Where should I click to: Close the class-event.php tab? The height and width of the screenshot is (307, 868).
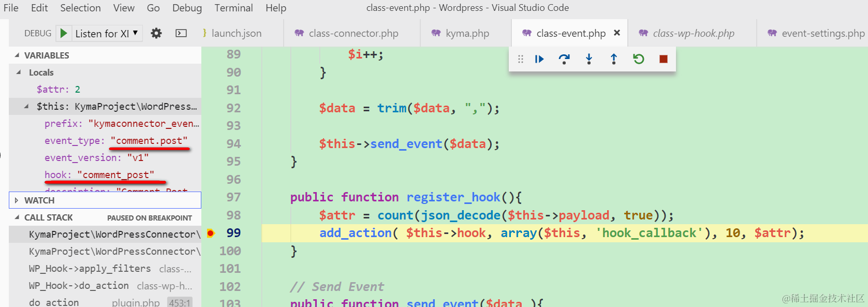617,33
